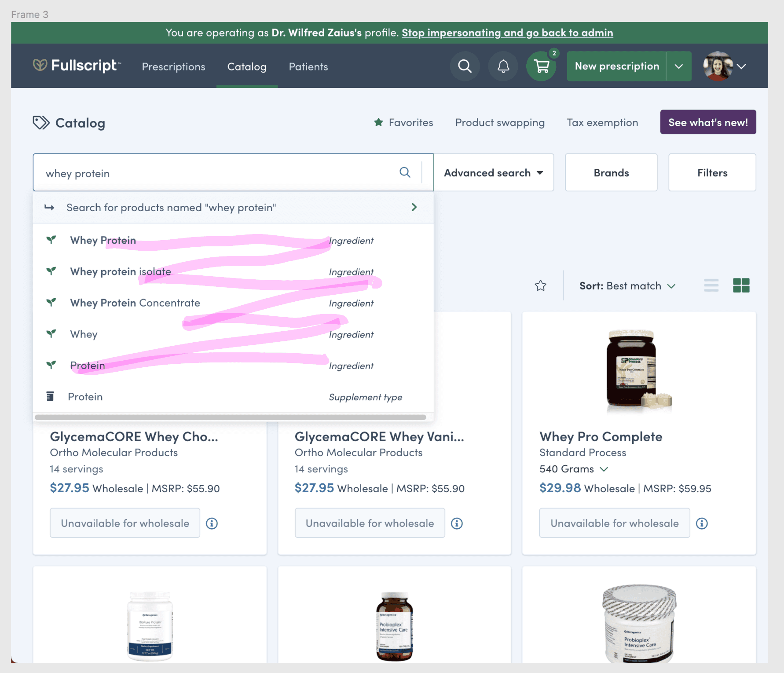The width and height of the screenshot is (784, 673).
Task: Select Whey protein isolate ingredient suggestion
Action: click(233, 271)
